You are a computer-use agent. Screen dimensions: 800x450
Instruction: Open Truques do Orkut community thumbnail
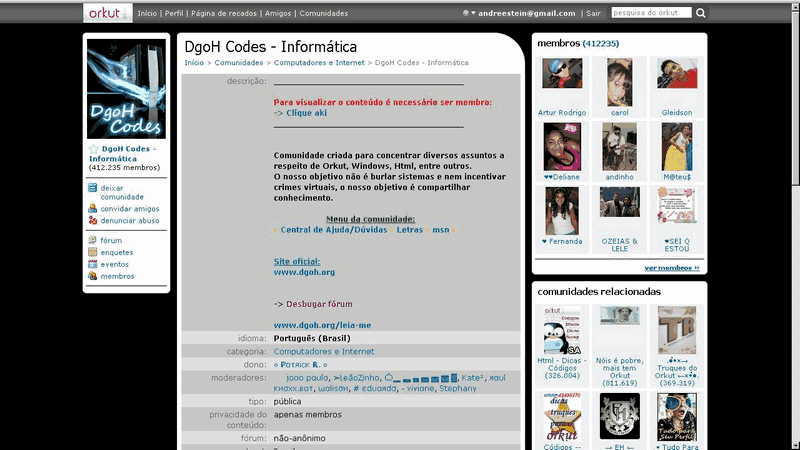click(x=677, y=330)
